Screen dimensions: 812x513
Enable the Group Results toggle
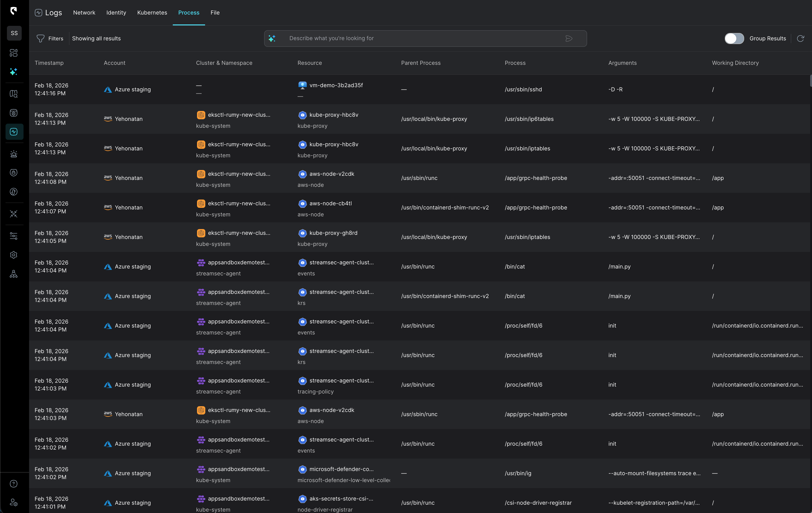tap(734, 39)
